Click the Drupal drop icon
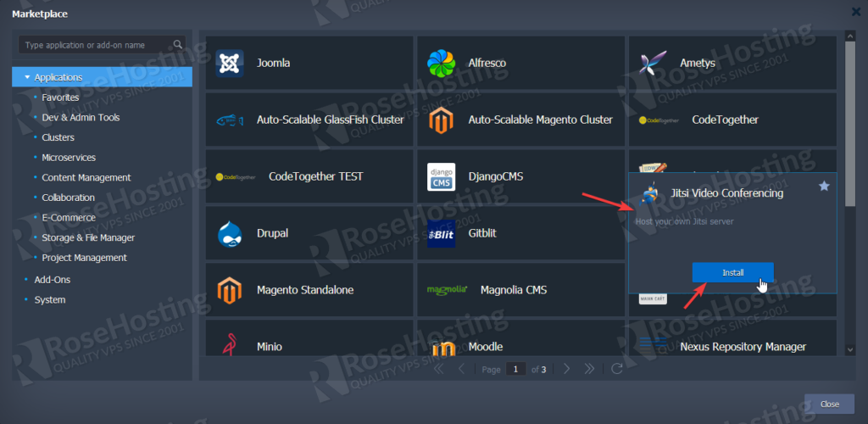This screenshot has width=868, height=424. 229,233
